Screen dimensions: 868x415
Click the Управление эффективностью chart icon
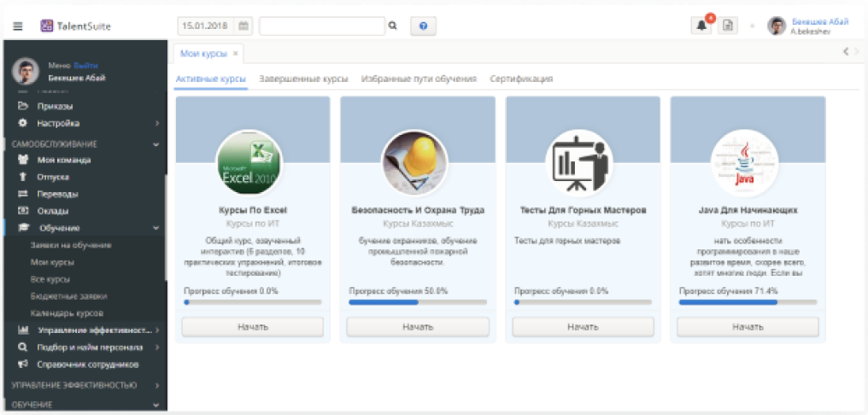tap(23, 330)
